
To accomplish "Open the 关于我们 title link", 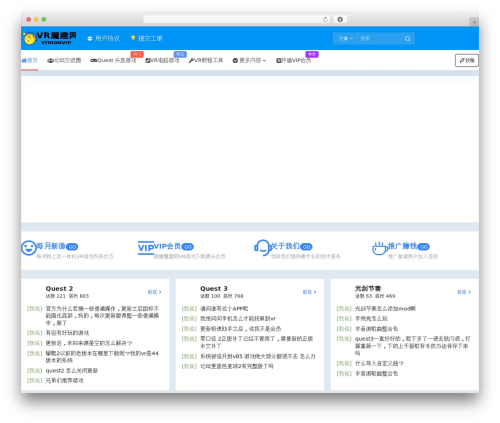I will pos(285,246).
